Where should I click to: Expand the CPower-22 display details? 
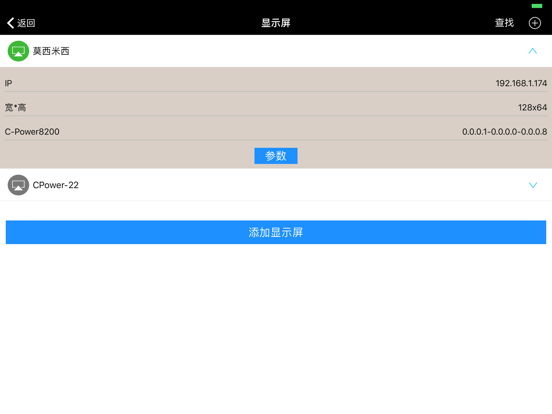533,185
